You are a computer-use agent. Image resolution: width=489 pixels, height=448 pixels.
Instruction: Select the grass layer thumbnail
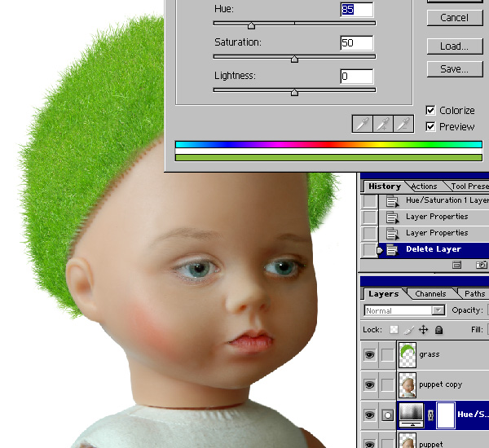click(407, 355)
